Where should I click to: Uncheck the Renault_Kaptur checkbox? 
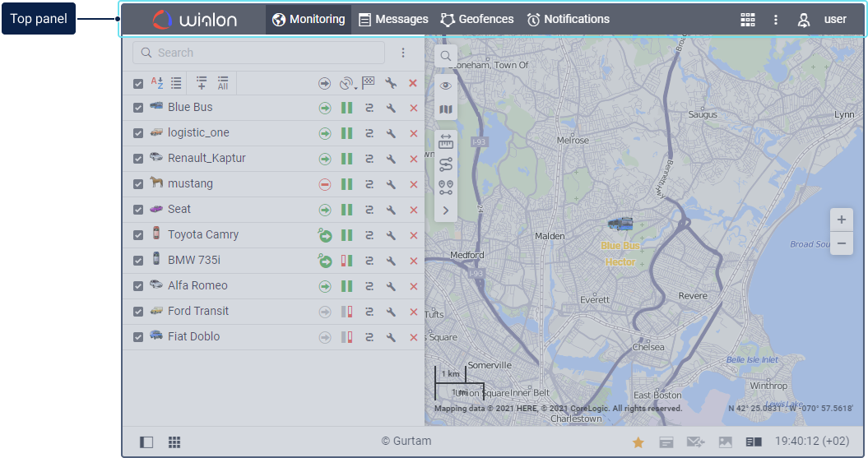point(138,159)
